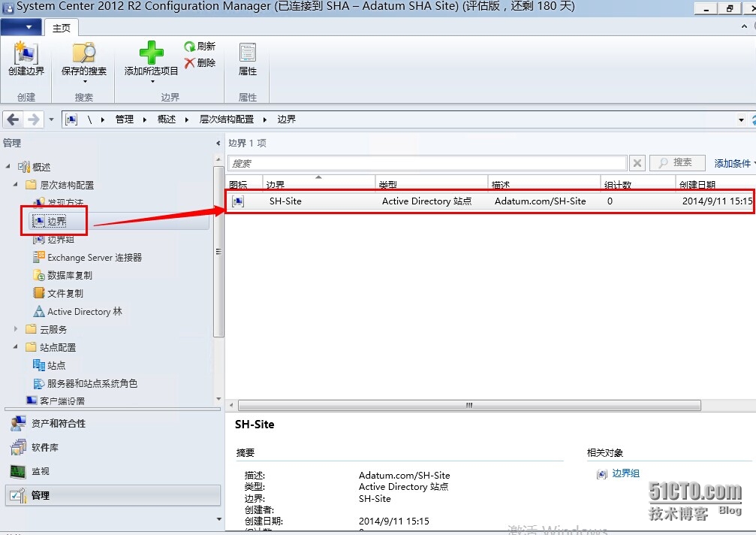
Task: Sort by 类型 column header
Action: coord(432,183)
